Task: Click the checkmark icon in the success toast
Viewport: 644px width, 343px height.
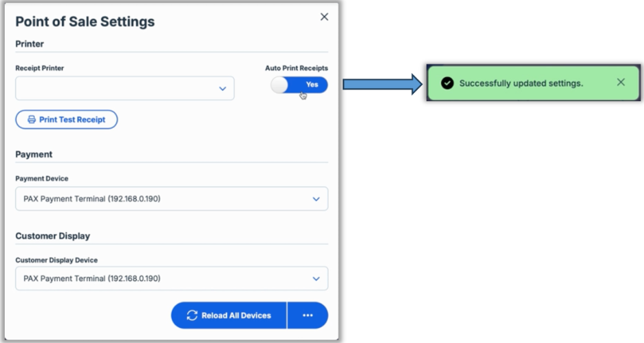Action: pyautogui.click(x=447, y=83)
